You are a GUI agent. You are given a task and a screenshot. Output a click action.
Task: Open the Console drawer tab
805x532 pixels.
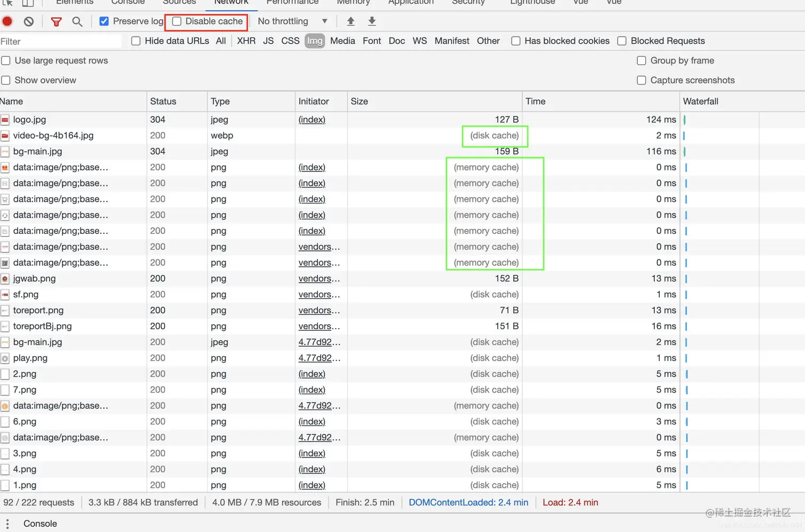click(x=40, y=524)
